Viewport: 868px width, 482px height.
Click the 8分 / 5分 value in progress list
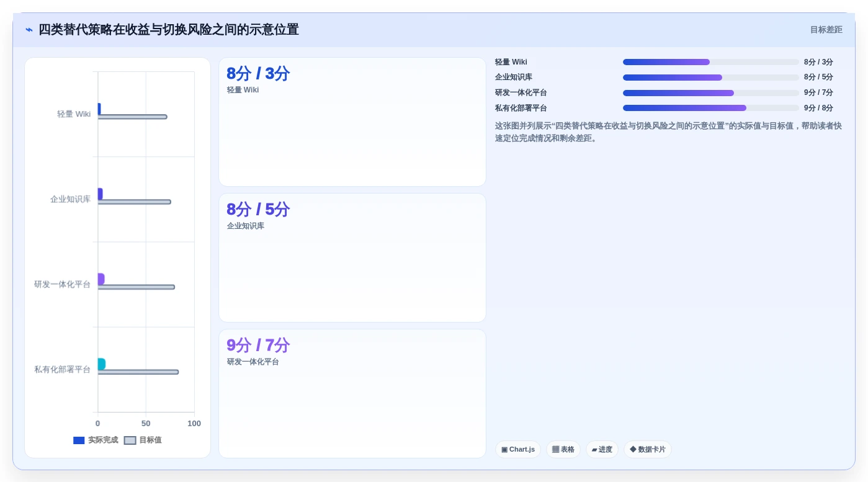point(818,78)
